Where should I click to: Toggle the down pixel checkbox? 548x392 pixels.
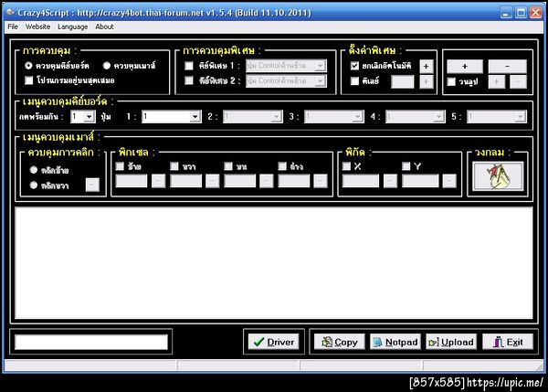pos(282,166)
